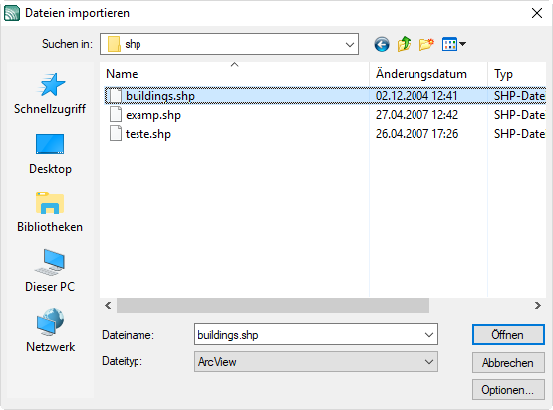Click the Öffnen button

coord(508,335)
